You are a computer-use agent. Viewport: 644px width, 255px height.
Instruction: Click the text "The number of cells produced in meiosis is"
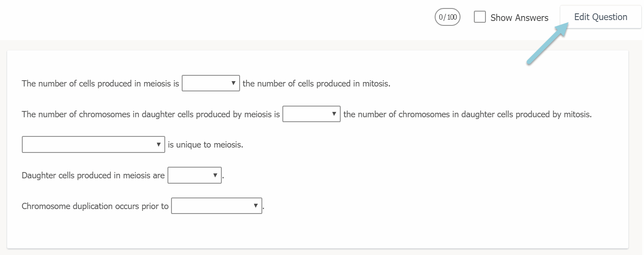(x=100, y=84)
